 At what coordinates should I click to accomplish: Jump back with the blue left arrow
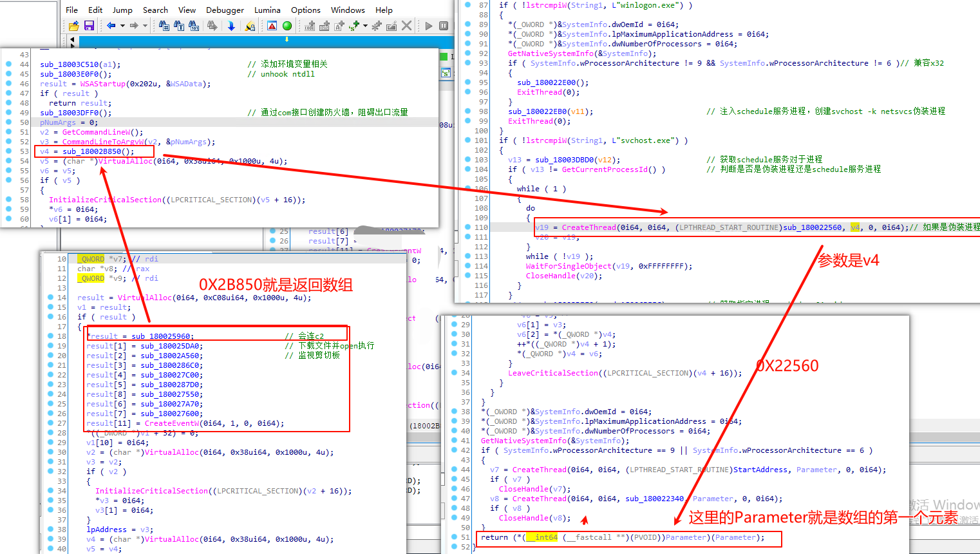click(111, 26)
